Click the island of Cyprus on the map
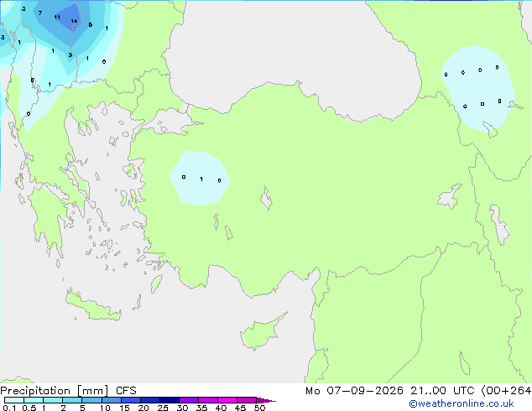Viewport: 532px width, 411px height. [x=261, y=333]
